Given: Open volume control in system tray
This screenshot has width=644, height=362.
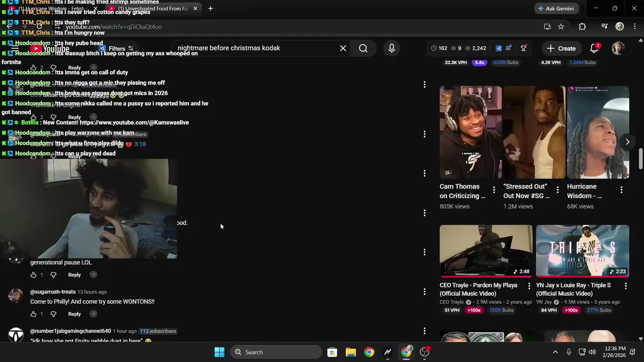Looking at the screenshot, I should click(592, 352).
